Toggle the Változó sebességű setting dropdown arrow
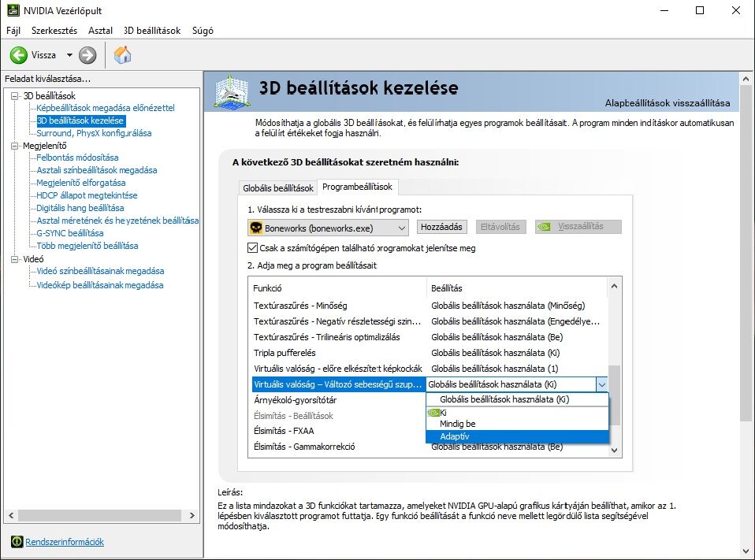This screenshot has width=755, height=560. click(602, 384)
